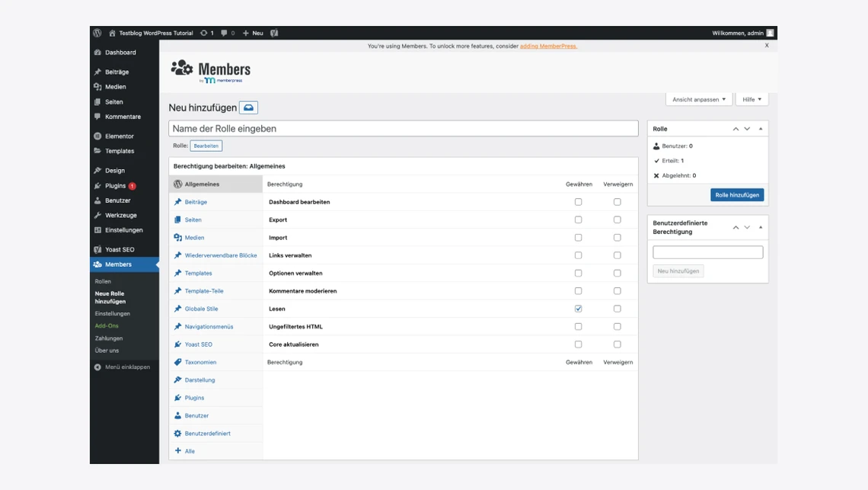The width and height of the screenshot is (868, 490).
Task: Click the WordPress logo in admin bar
Action: coord(97,33)
